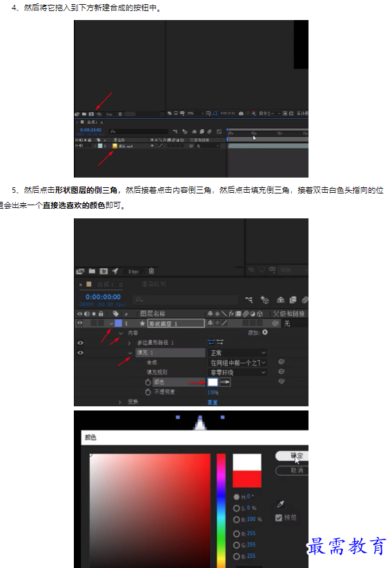Click the stopwatch beside 颜色
This screenshot has height=568, width=392.
click(148, 382)
